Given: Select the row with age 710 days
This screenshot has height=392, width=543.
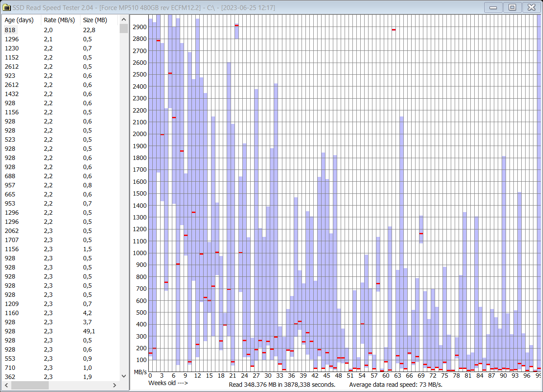Looking at the screenshot, I should (61, 368).
